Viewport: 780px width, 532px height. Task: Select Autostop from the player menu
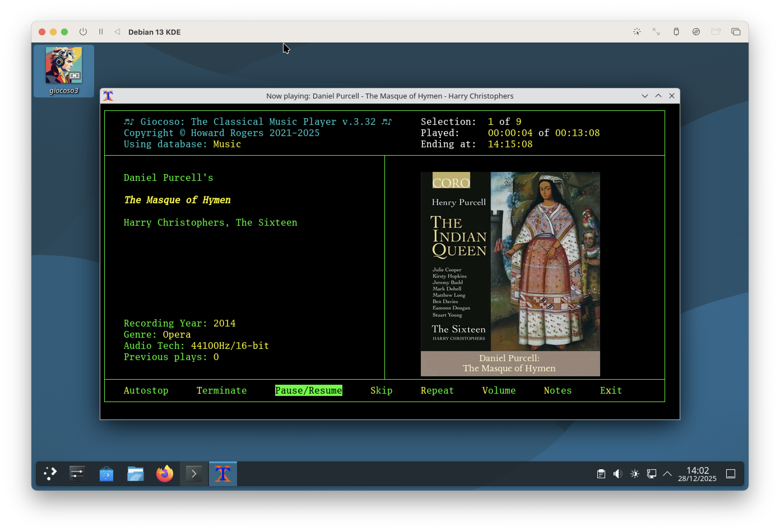pyautogui.click(x=146, y=390)
